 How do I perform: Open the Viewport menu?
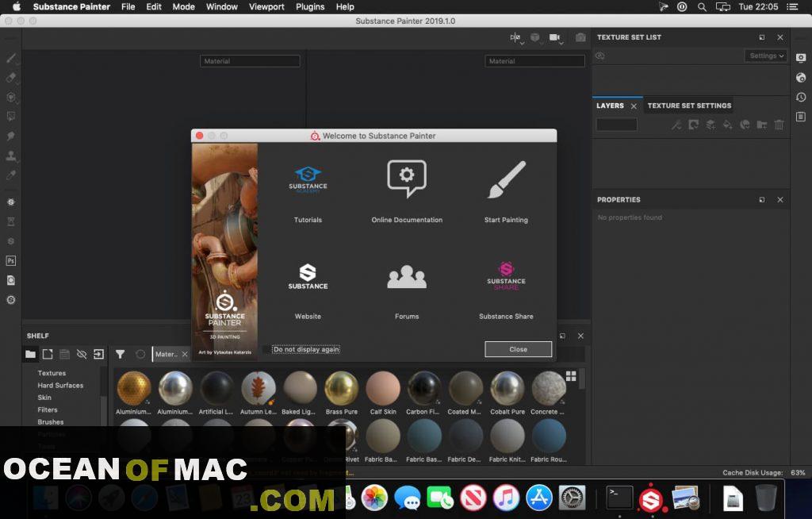coord(266,6)
